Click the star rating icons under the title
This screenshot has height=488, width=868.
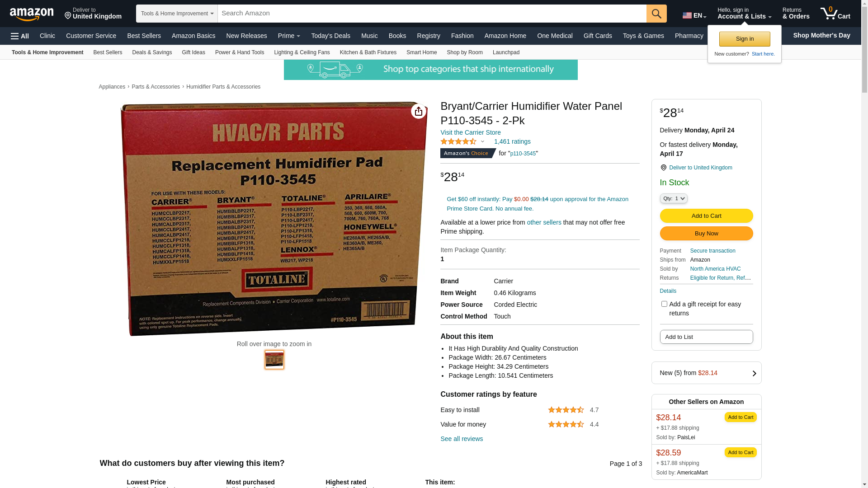click(458, 141)
